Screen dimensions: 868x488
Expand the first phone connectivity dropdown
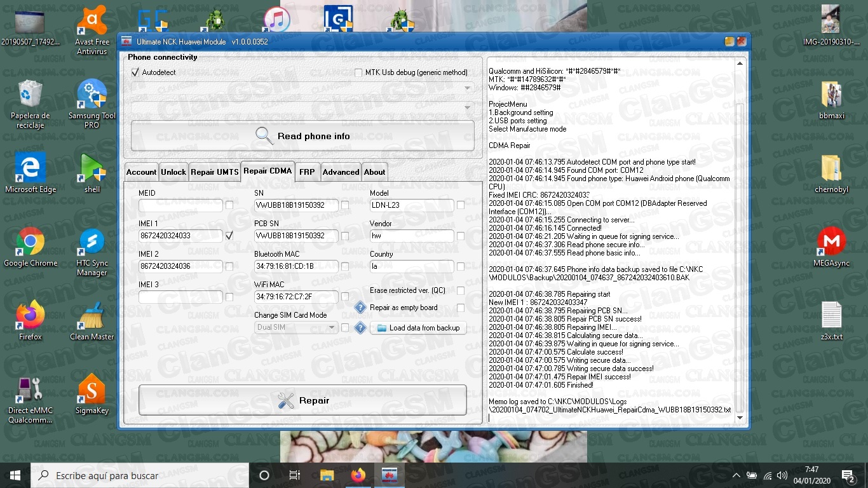[468, 88]
